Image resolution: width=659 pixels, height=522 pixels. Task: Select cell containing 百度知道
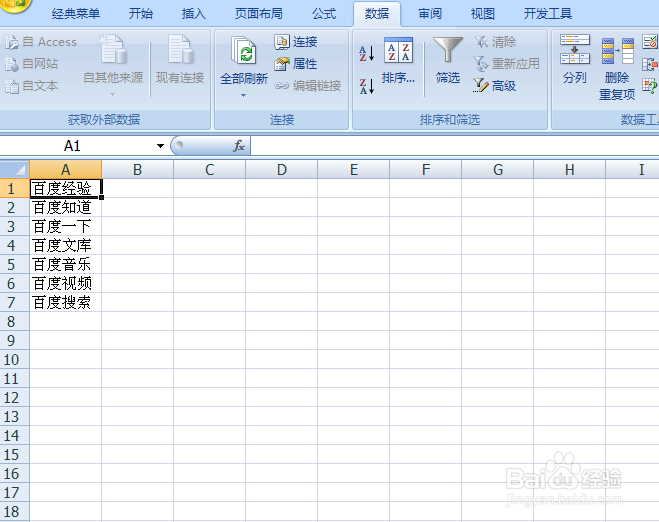coord(66,207)
